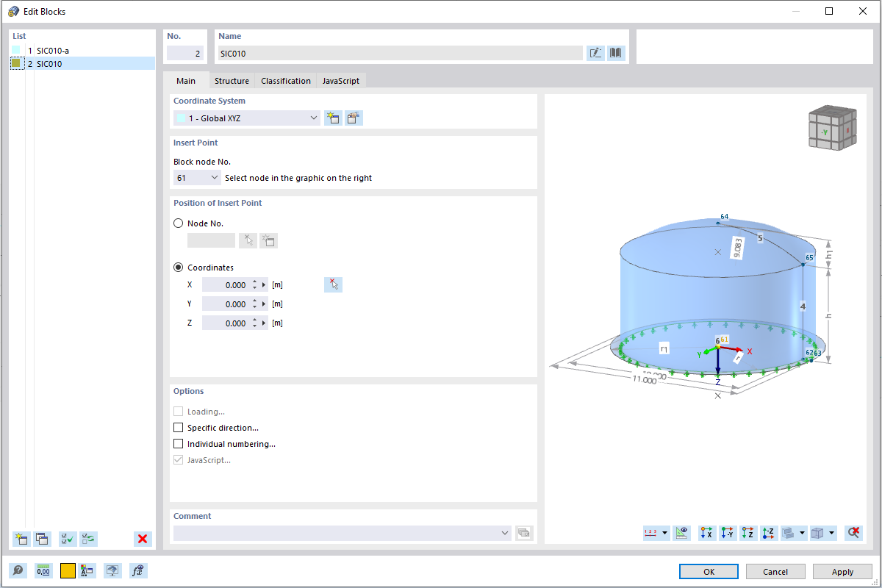Open the show numbering toolbar icon
The height and width of the screenshot is (588, 882).
(x=664, y=532)
